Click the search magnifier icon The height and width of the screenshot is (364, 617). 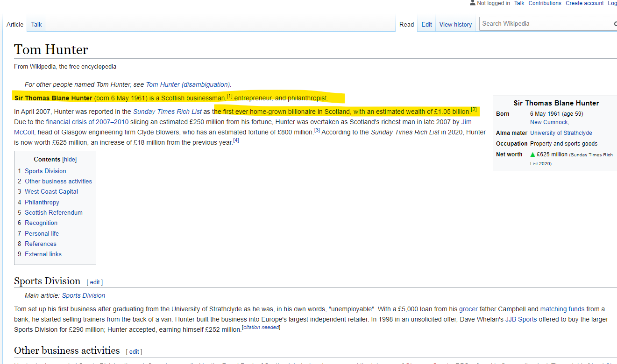point(615,24)
